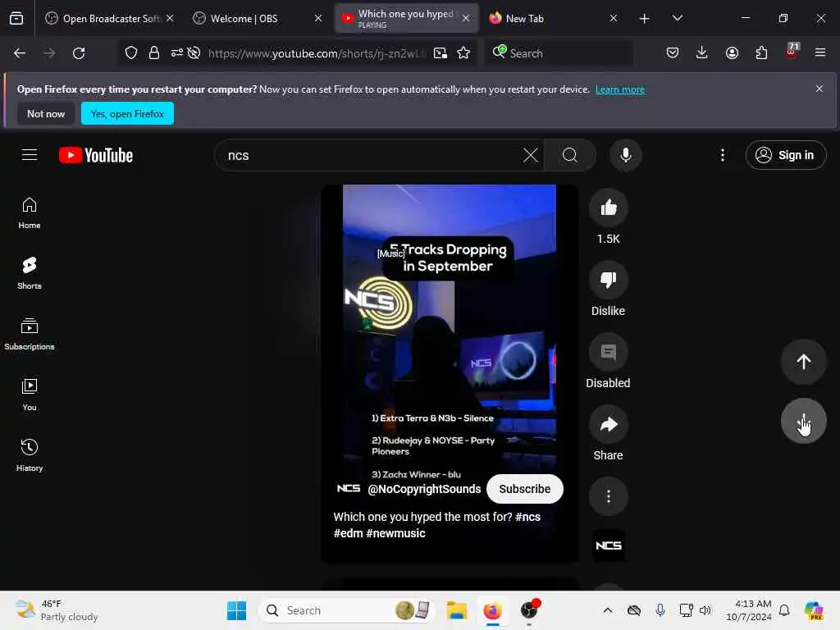
Task: Open Learn more link
Action: [x=620, y=89]
